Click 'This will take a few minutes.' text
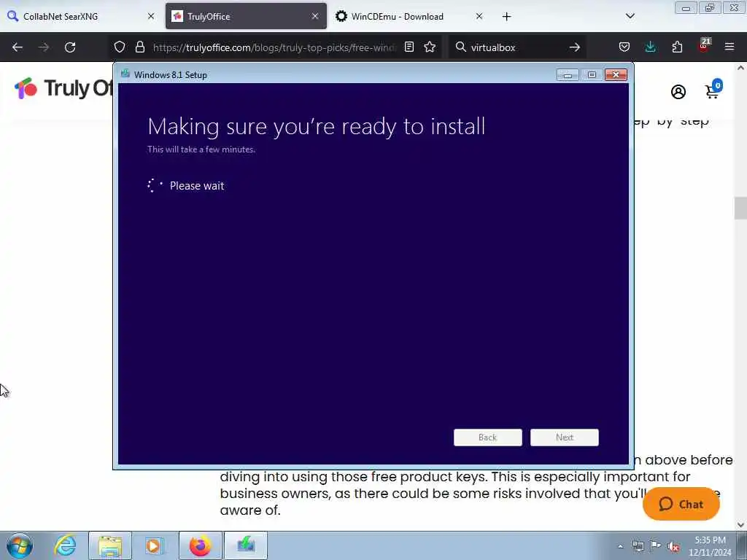This screenshot has height=560, width=747. click(x=201, y=149)
